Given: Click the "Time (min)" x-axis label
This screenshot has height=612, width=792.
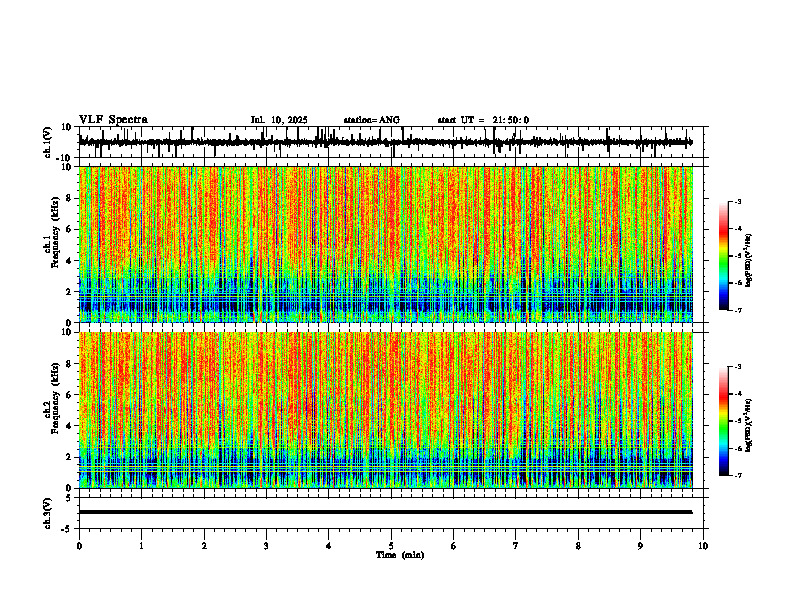Looking at the screenshot, I should (x=400, y=555).
